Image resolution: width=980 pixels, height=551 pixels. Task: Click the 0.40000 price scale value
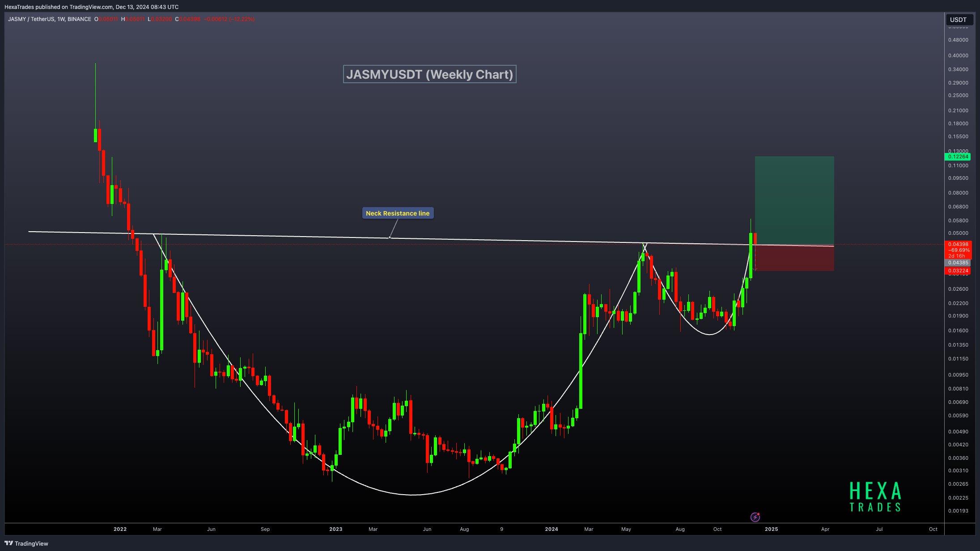[958, 55]
